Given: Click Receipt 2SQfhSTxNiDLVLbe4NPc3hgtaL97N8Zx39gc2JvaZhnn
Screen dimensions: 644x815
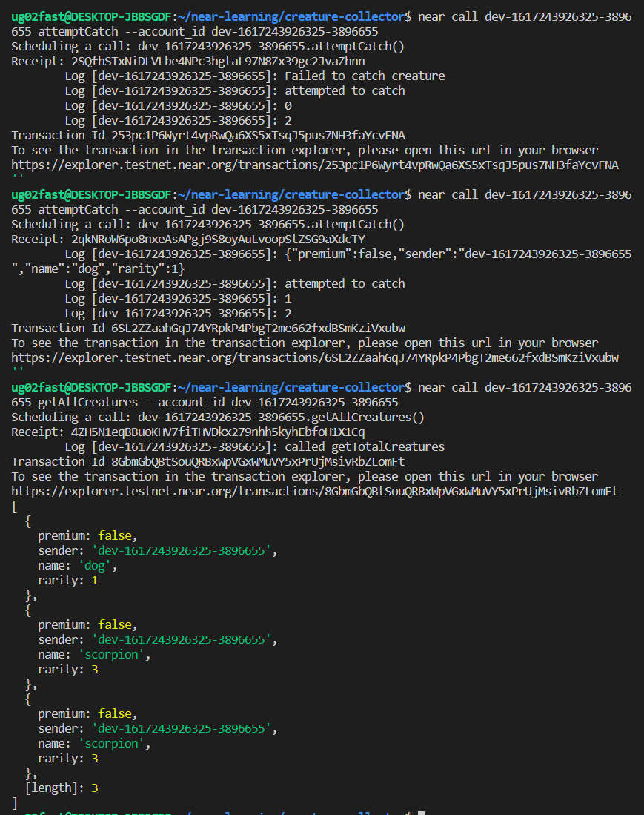Looking at the screenshot, I should coord(188,62).
